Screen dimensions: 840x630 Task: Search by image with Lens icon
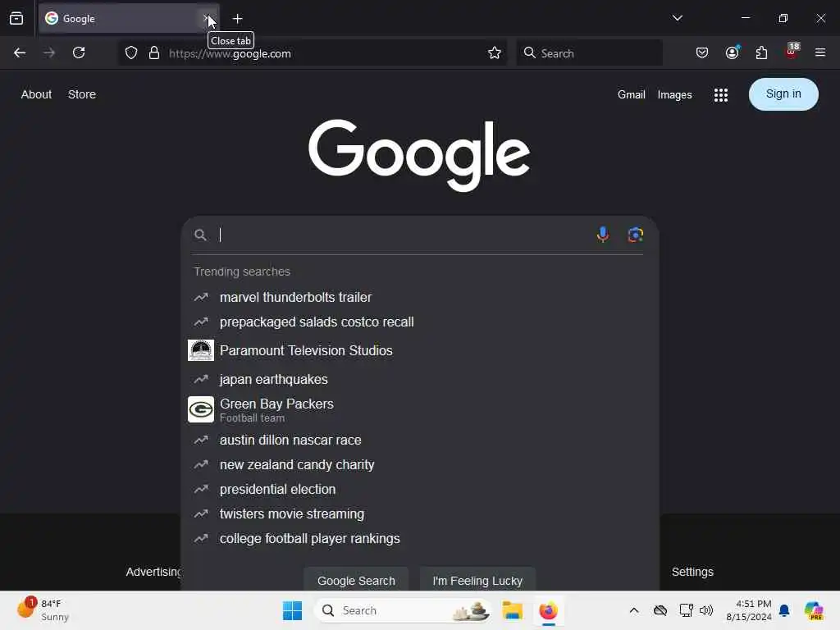[636, 235]
